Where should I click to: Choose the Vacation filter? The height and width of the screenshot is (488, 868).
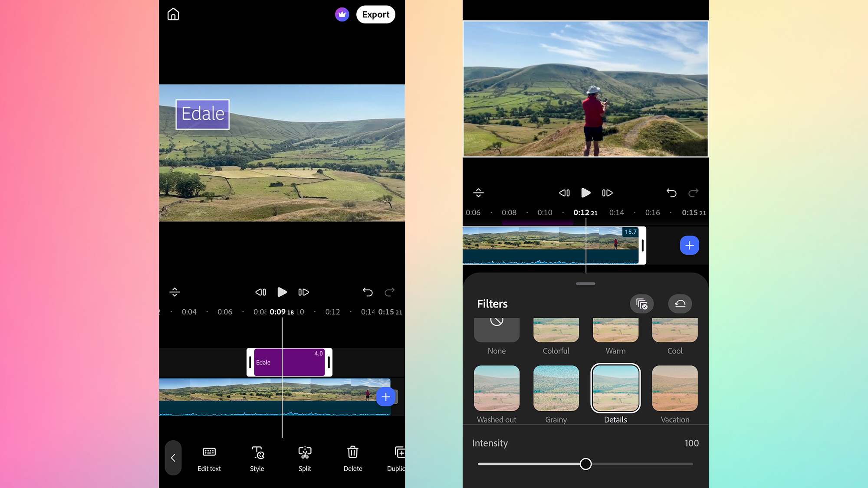coord(675,394)
